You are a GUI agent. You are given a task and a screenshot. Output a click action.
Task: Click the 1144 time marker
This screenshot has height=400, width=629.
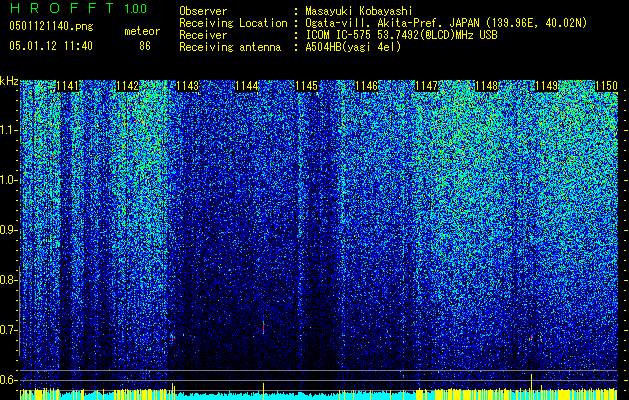247,86
